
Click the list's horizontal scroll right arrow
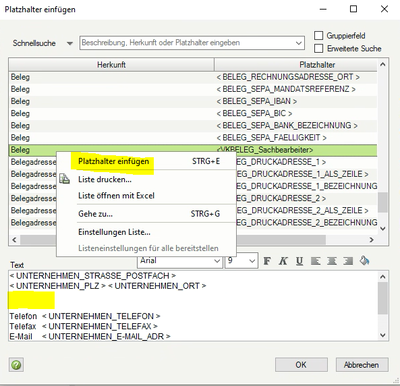pyautogui.click(x=371, y=240)
